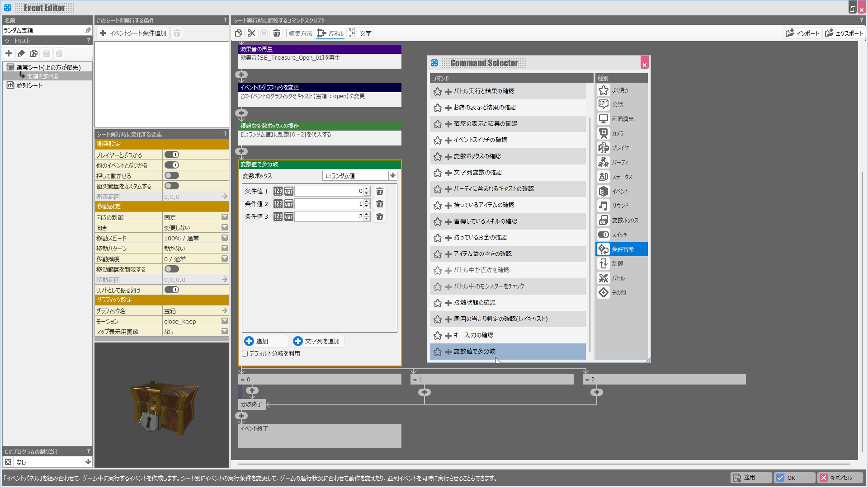Open 移動スピード dropdown
Image resolution: width=868 pixels, height=488 pixels.
(x=225, y=238)
